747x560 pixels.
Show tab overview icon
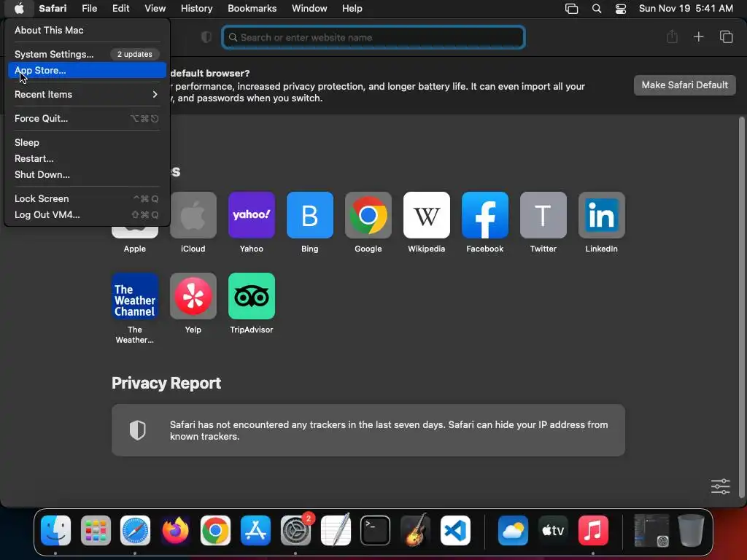tap(726, 36)
